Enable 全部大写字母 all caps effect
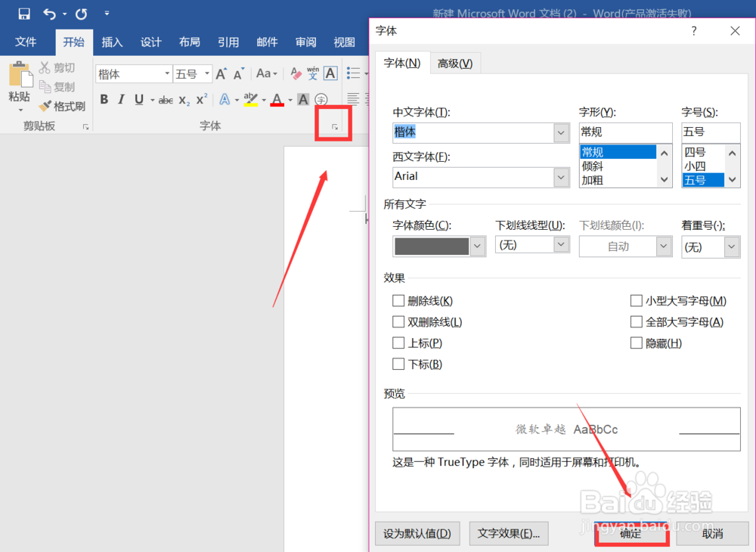 tap(637, 321)
